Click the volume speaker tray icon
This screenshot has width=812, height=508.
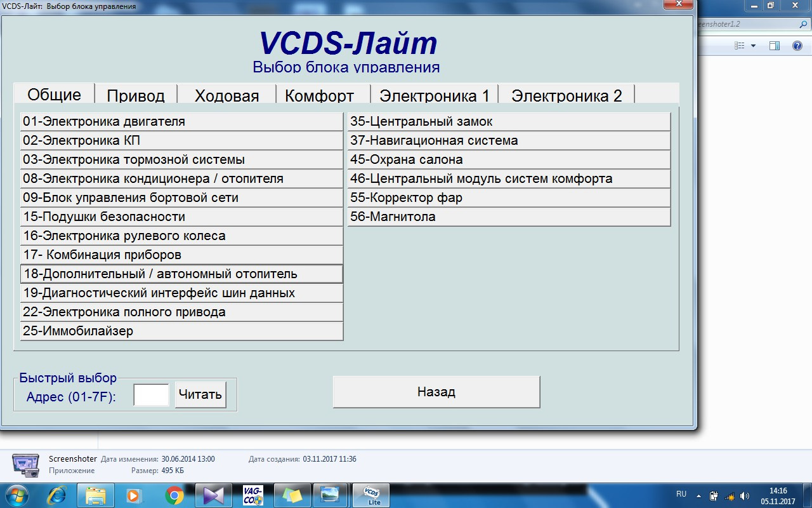click(744, 495)
